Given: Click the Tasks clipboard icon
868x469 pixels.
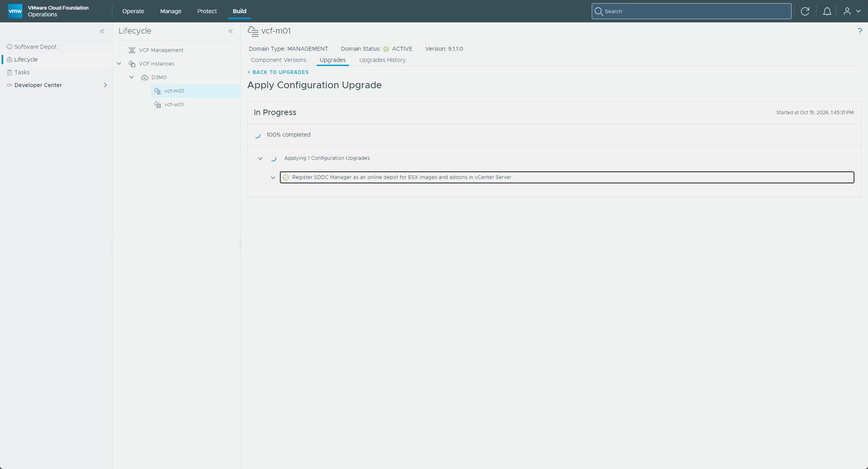Looking at the screenshot, I should coord(10,72).
